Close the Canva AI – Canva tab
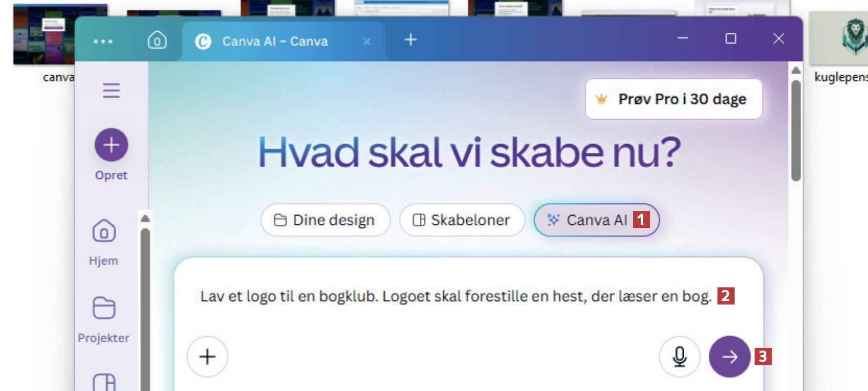 [367, 42]
